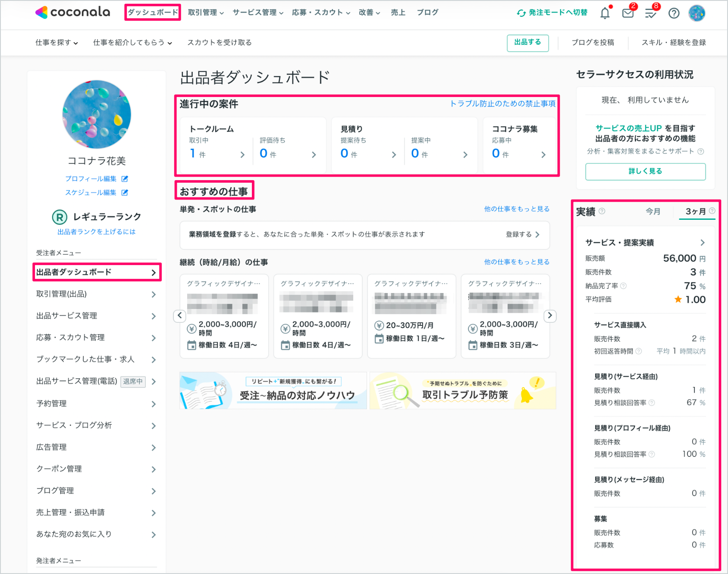Click 出品者ランクを上げるには link
Image resolution: width=728 pixels, height=574 pixels.
pos(96,232)
